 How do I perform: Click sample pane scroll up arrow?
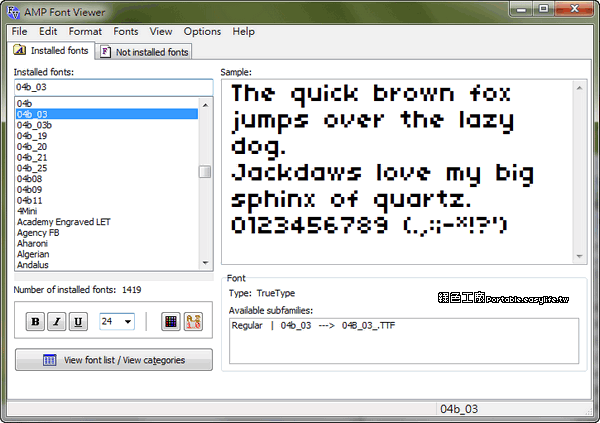tap(579, 88)
